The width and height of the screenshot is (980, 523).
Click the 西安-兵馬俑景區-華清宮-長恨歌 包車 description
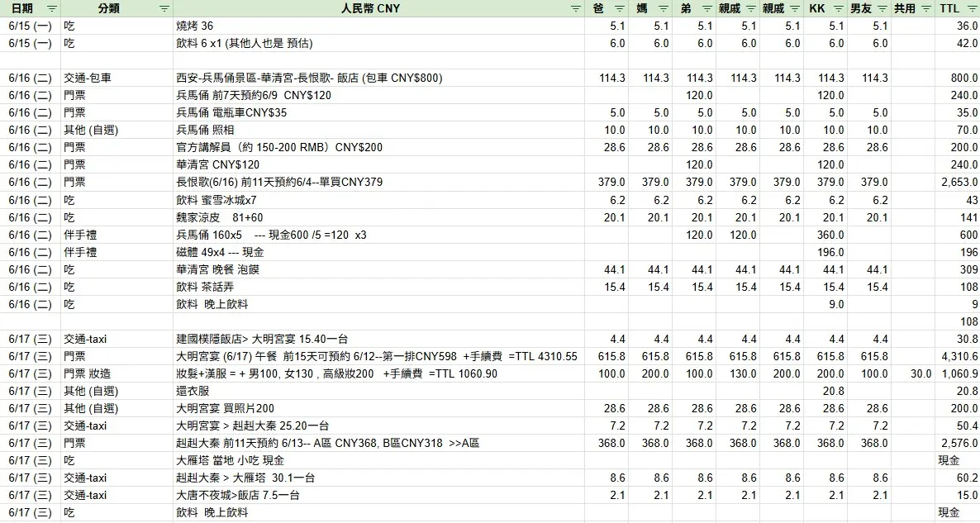378,78
